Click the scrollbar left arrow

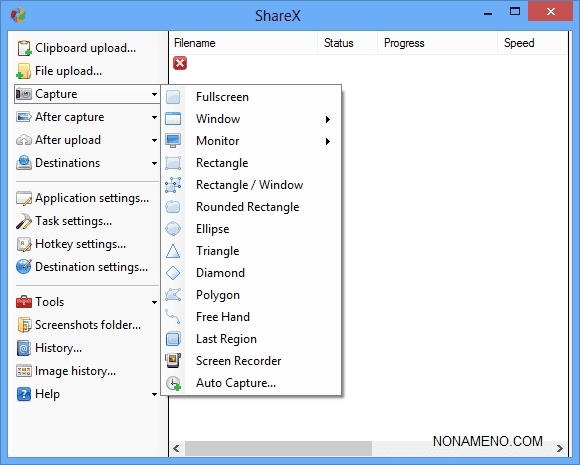176,448
